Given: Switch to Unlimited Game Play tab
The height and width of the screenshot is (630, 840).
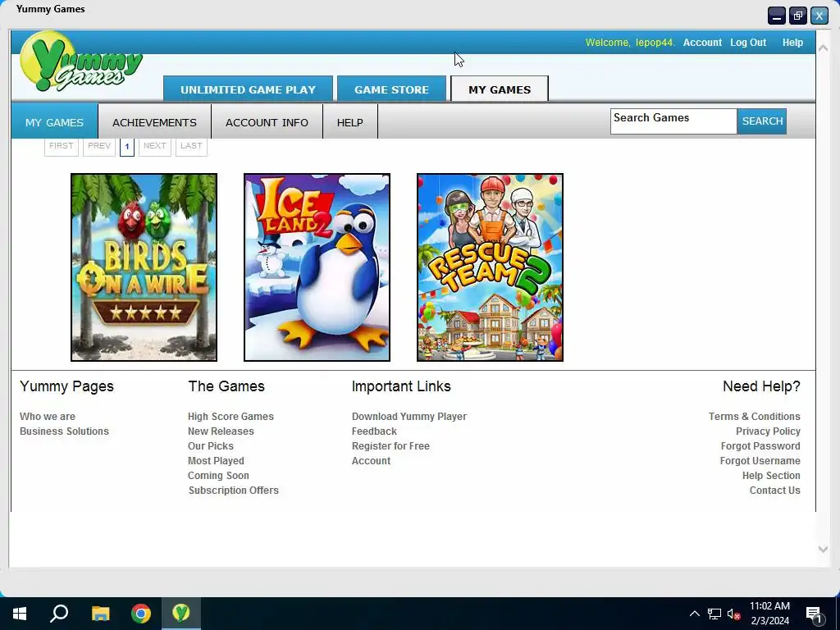Looking at the screenshot, I should [248, 89].
